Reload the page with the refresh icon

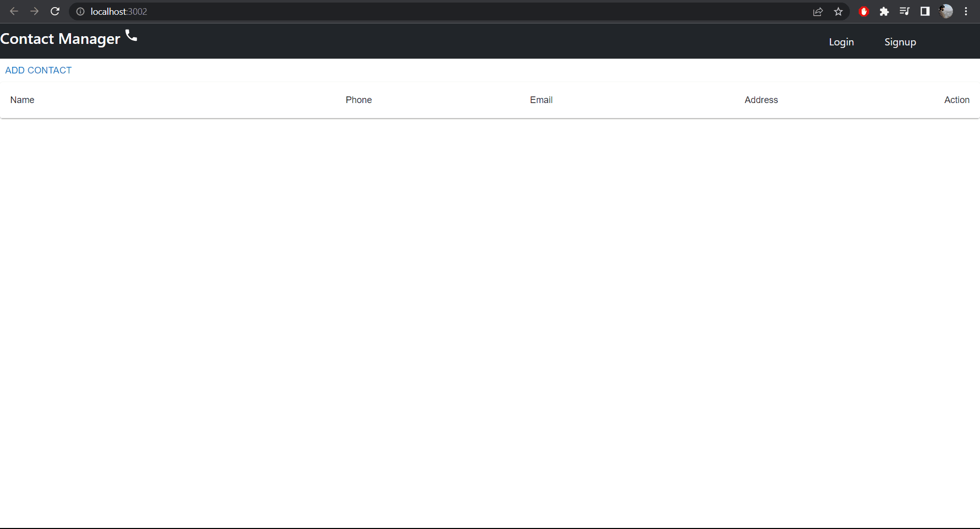click(55, 11)
